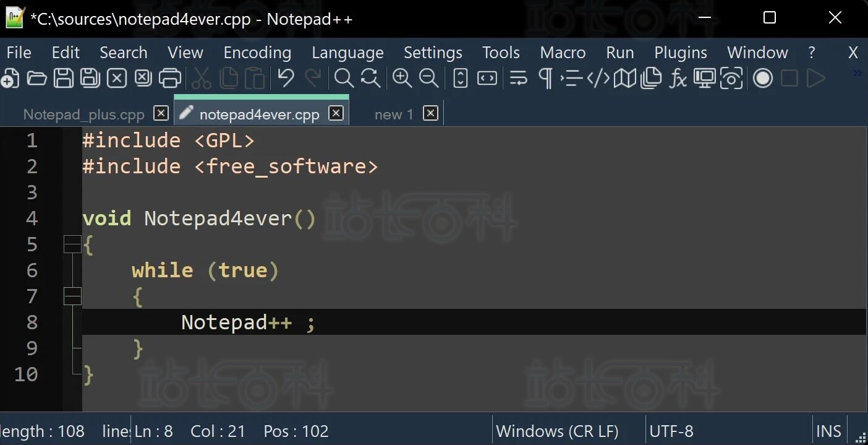Image resolution: width=868 pixels, height=445 pixels.
Task: Show the Document List panel
Action: pyautogui.click(x=651, y=79)
